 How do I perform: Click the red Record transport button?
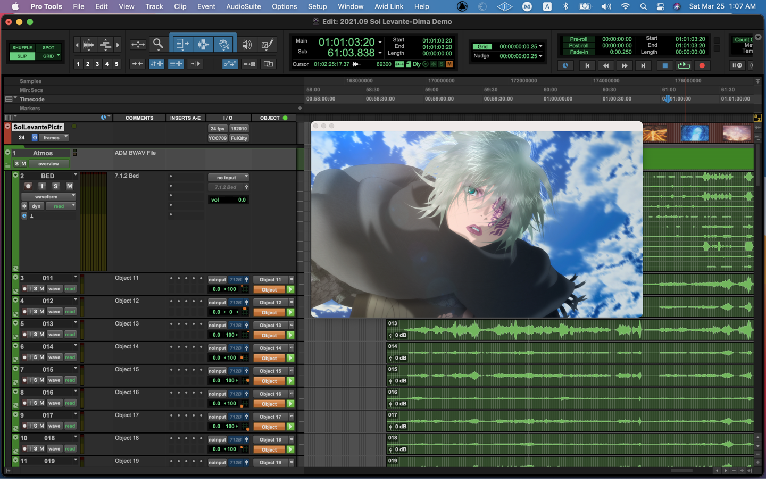click(x=702, y=65)
